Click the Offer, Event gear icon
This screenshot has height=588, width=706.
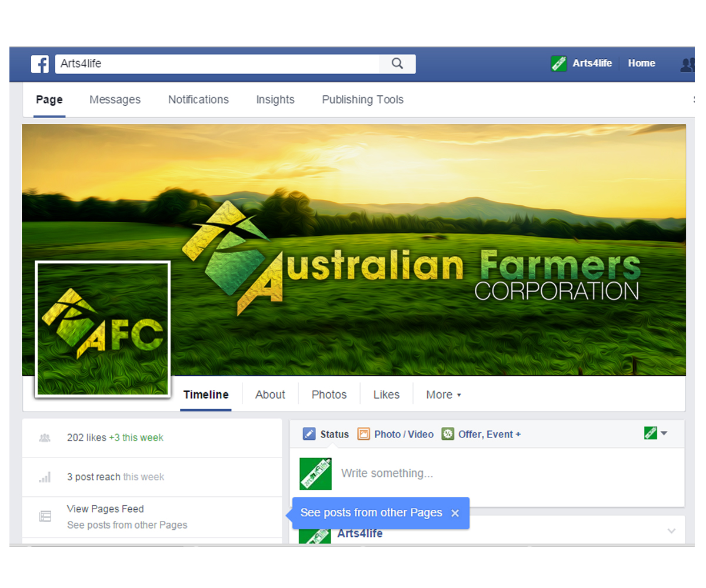pos(448,434)
